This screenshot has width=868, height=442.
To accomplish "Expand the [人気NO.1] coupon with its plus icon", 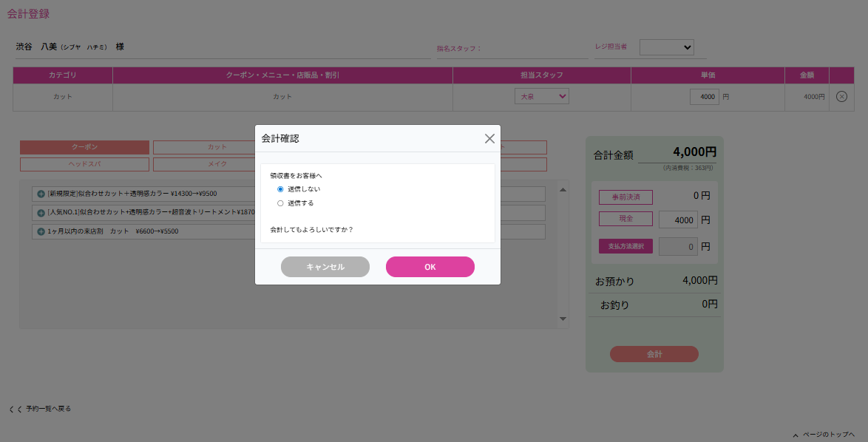I will tap(41, 212).
